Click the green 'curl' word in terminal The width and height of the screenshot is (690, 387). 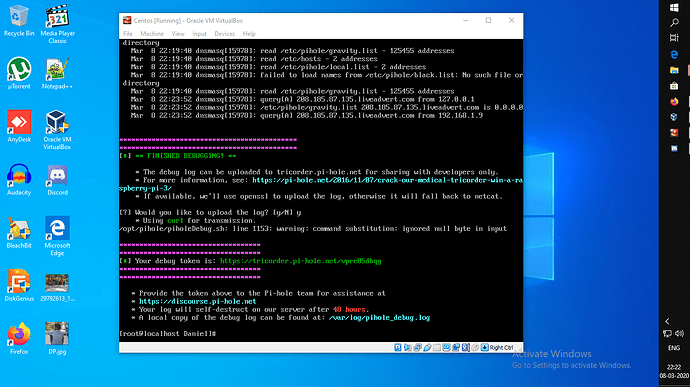[x=175, y=221]
